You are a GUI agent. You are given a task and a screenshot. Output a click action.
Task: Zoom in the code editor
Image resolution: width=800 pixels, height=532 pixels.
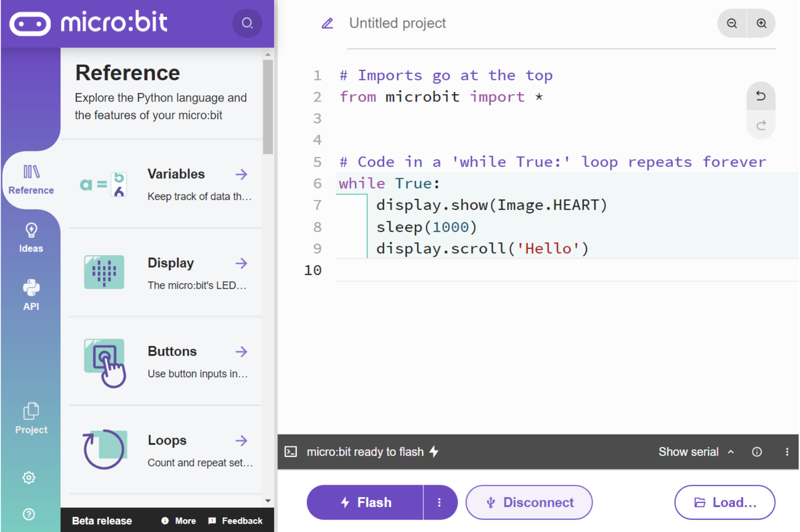click(762, 23)
